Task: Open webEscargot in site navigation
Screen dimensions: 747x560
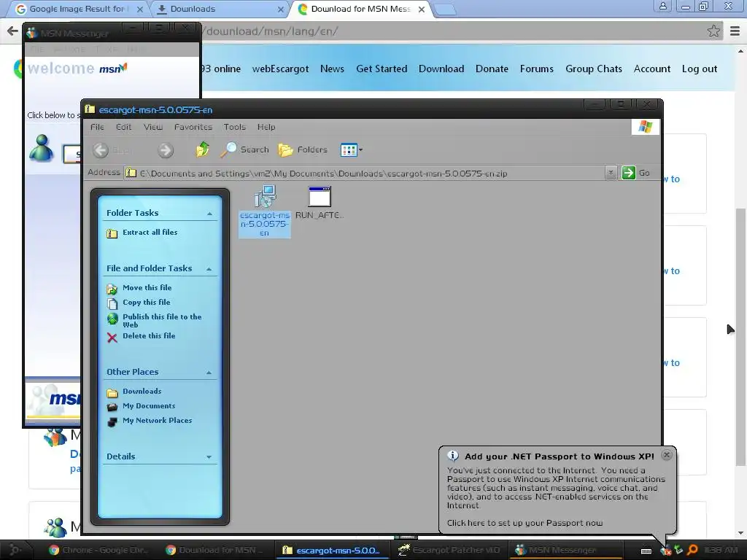Action: click(x=280, y=69)
